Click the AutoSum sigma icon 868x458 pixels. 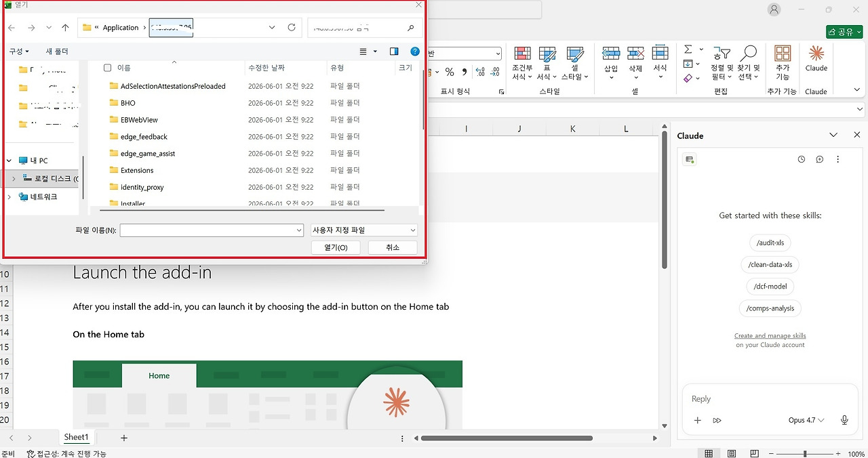[688, 49]
